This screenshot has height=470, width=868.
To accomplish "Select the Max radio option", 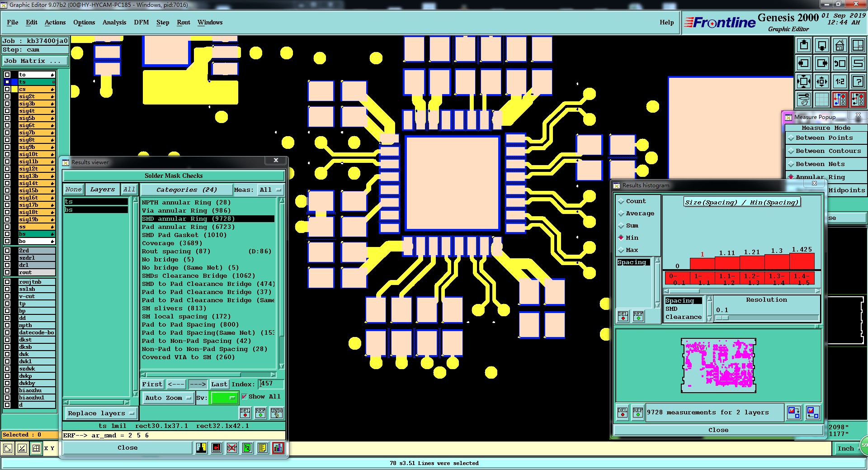I will (621, 250).
